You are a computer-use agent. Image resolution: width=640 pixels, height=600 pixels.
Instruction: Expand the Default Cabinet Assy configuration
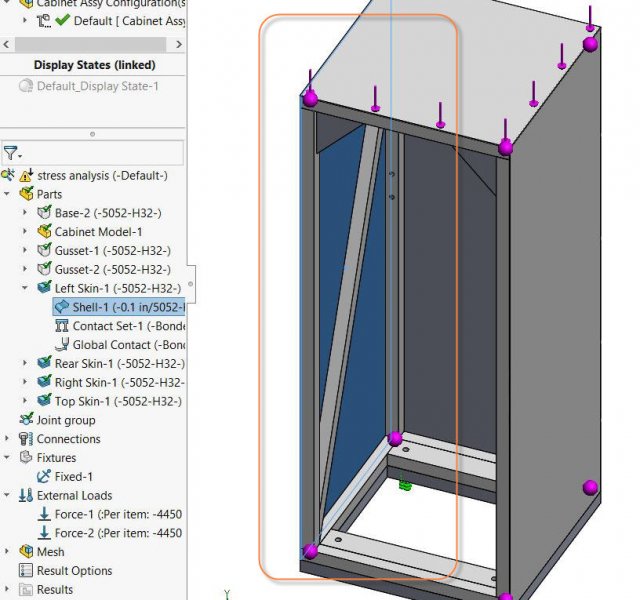25,20
